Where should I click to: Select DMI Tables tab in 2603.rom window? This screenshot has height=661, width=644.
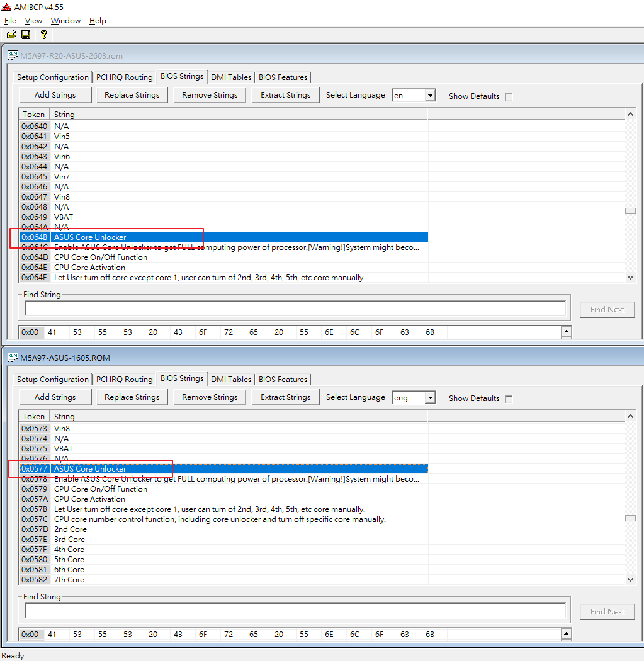pyautogui.click(x=231, y=77)
